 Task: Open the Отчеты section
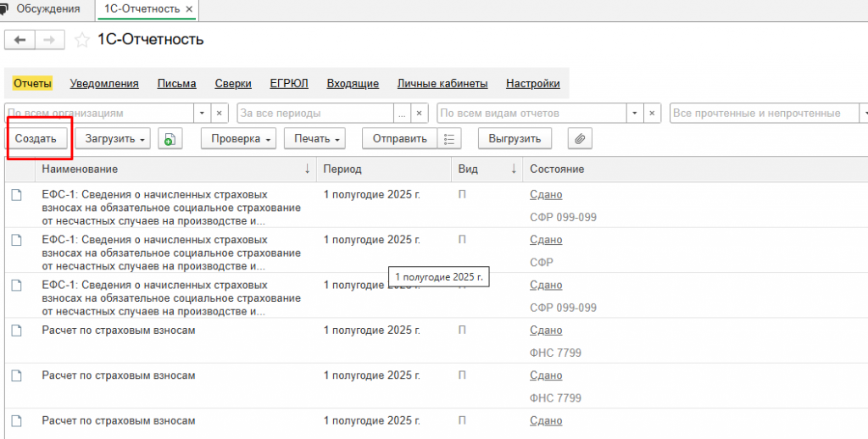pos(33,84)
